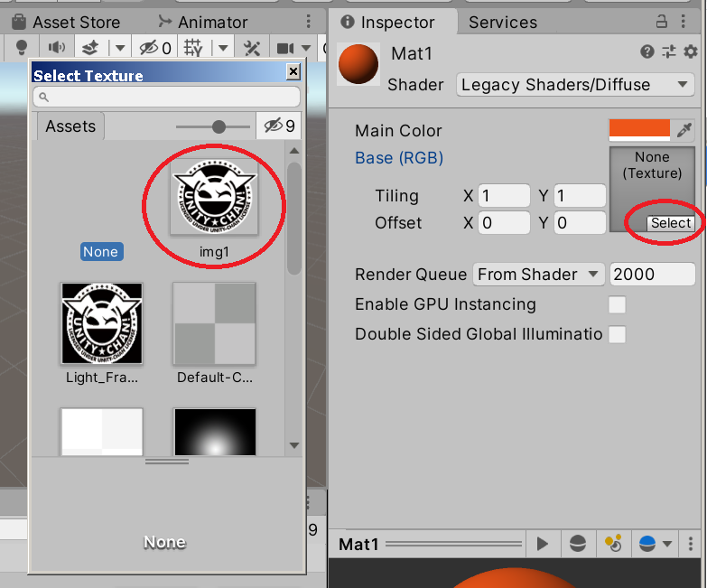The width and height of the screenshot is (707, 588).
Task: Click the Tiling Y field
Action: [x=580, y=196]
